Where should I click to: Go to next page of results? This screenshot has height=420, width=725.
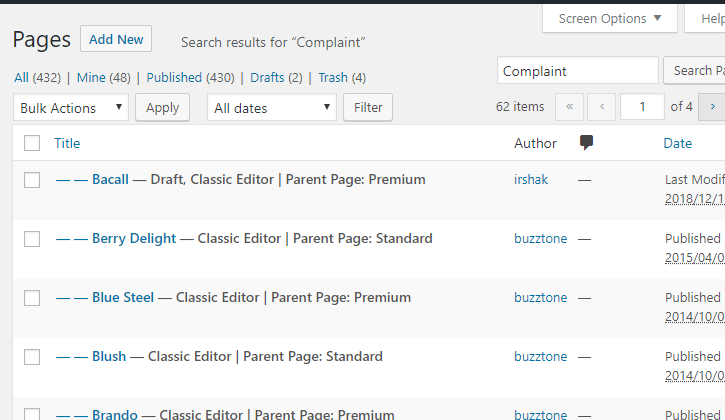(x=712, y=106)
